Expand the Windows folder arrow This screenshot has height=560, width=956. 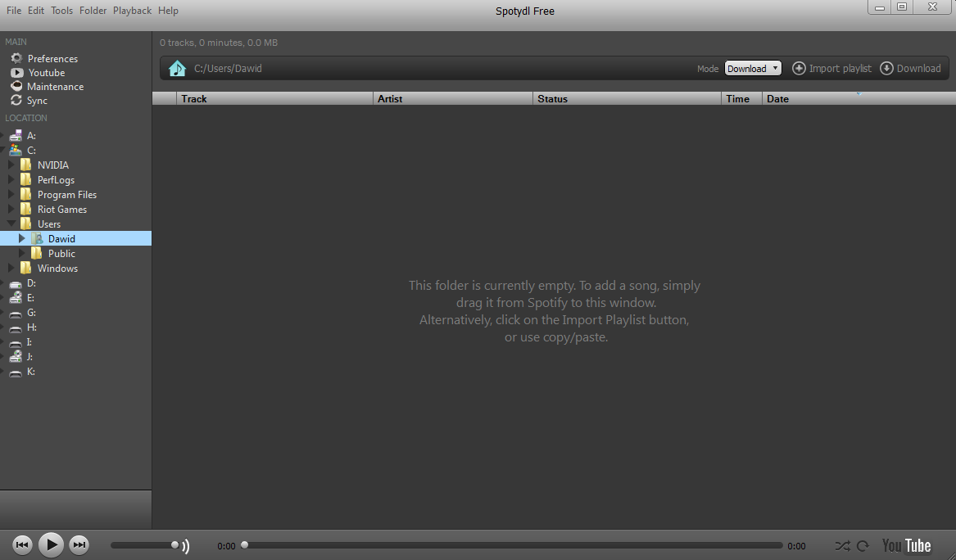[11, 268]
